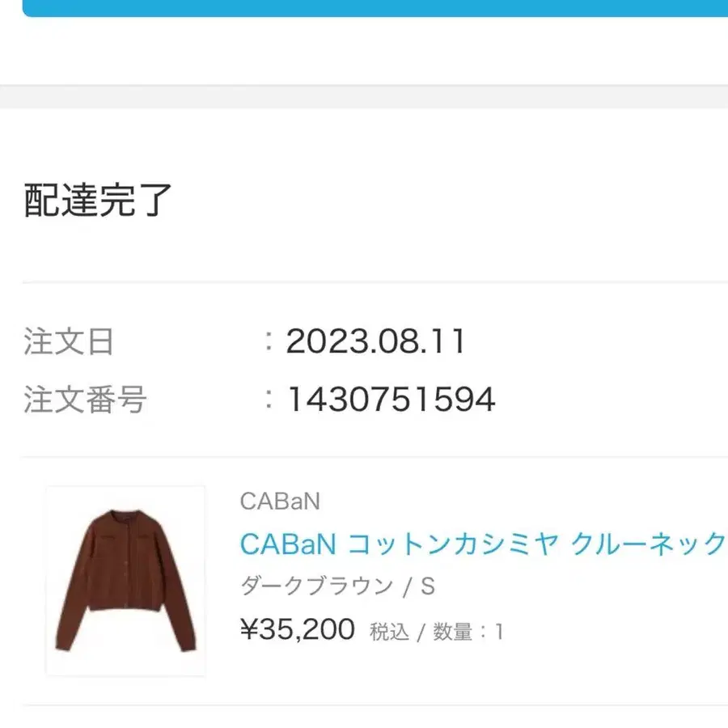
Task: Click the ダークブラウン color text
Action: [316, 586]
